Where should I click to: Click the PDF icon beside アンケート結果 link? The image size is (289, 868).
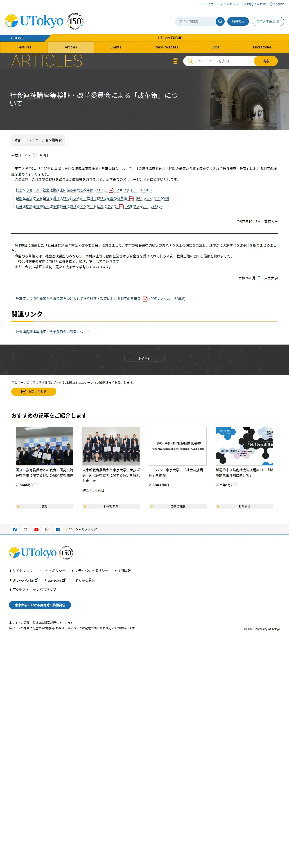point(121,207)
